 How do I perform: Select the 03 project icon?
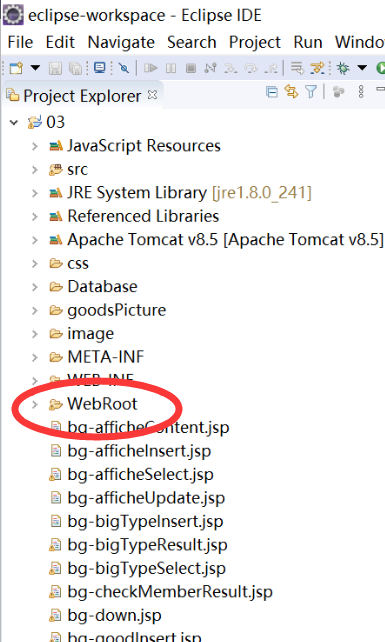[x=34, y=122]
